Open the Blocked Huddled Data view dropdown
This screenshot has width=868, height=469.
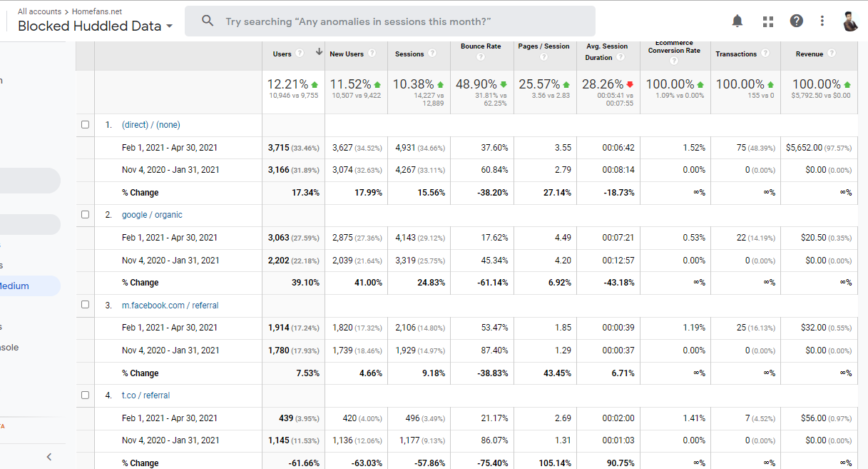click(x=95, y=26)
